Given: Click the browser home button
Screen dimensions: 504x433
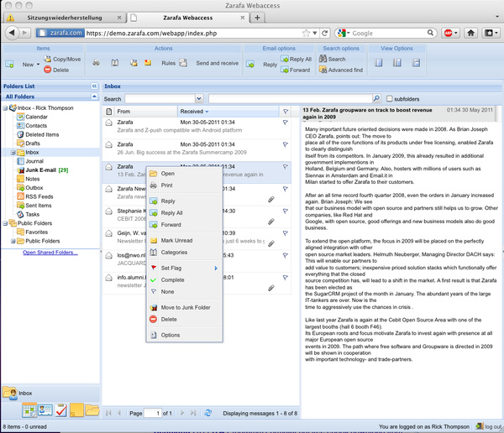Looking at the screenshot, I should 471,33.
